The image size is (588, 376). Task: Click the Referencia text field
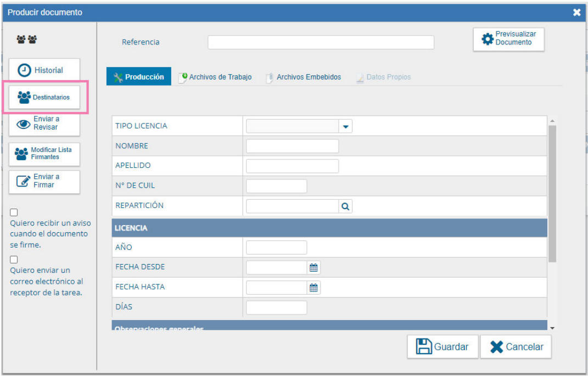click(321, 42)
